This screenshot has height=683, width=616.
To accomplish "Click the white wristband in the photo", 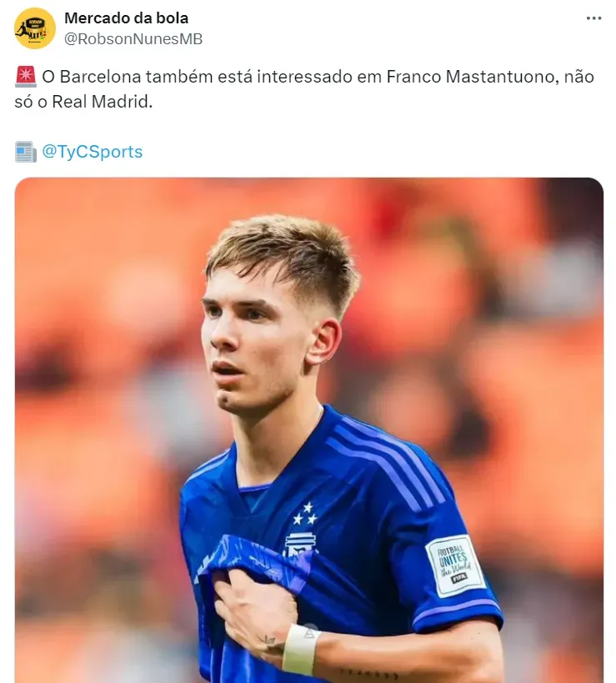I will (301, 649).
